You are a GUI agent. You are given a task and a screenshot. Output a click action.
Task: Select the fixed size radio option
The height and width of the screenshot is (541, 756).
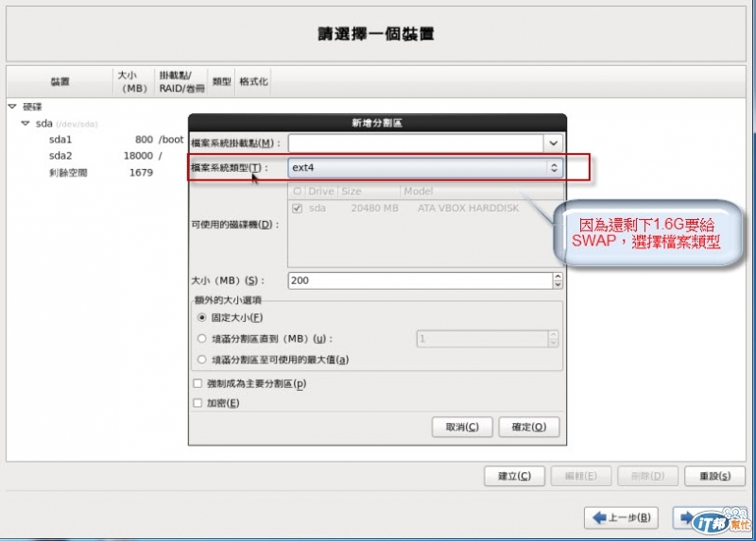click(x=202, y=317)
